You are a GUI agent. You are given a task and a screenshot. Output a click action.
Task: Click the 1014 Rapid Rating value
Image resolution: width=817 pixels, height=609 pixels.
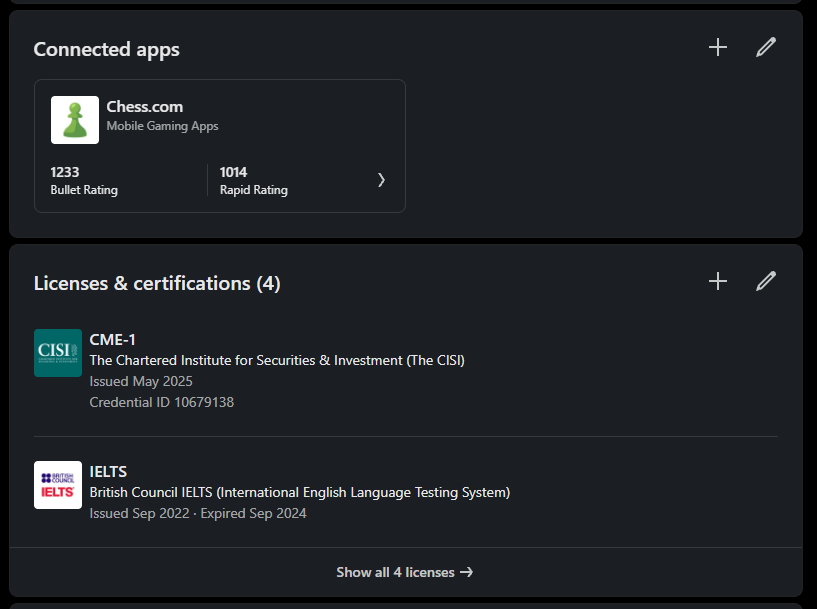click(233, 172)
